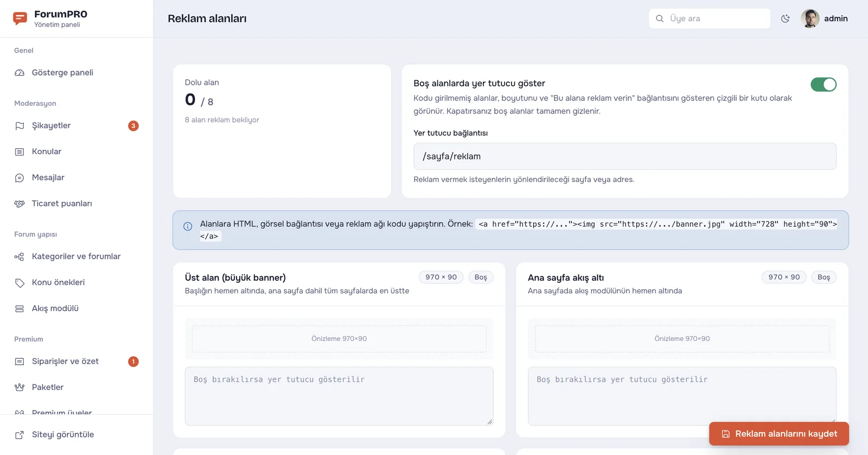
Task: Click the Ana sayfa akış altı Önizleme box
Action: tap(682, 339)
